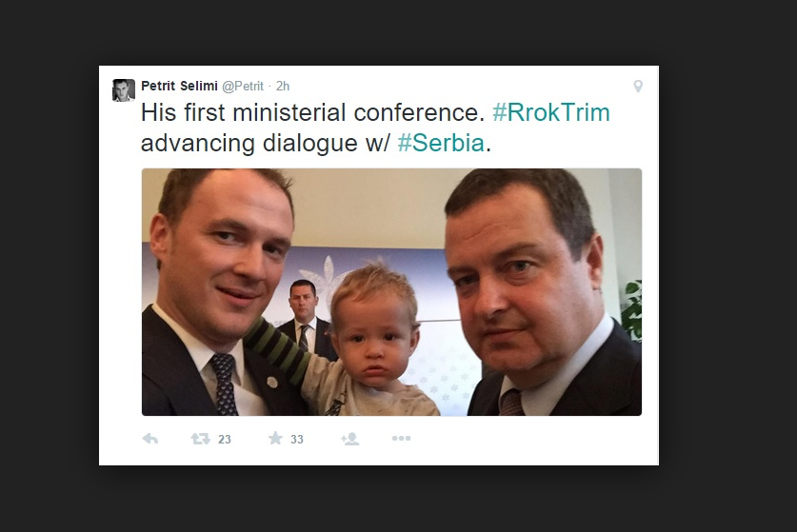The image size is (797, 532).
Task: Click the retweet arrows icon
Action: 200,439
